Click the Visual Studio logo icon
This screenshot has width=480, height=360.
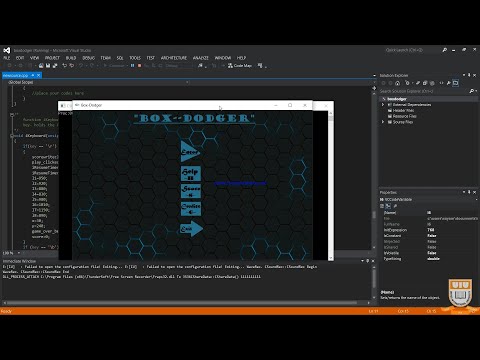tap(6, 50)
